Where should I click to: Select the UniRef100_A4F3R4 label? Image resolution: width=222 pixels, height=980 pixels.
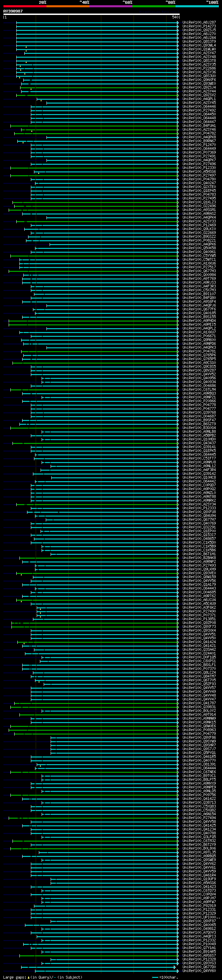pos(199,470)
